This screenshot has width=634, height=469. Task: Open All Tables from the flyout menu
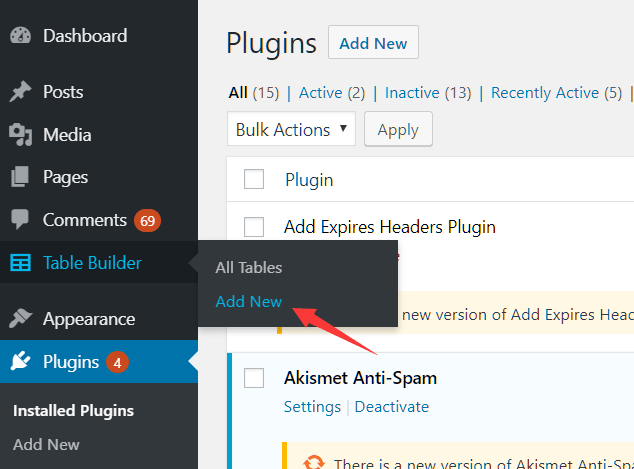point(249,268)
